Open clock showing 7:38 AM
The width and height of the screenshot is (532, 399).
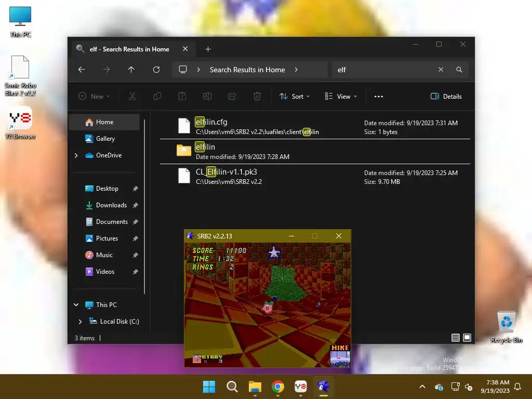[495, 387]
